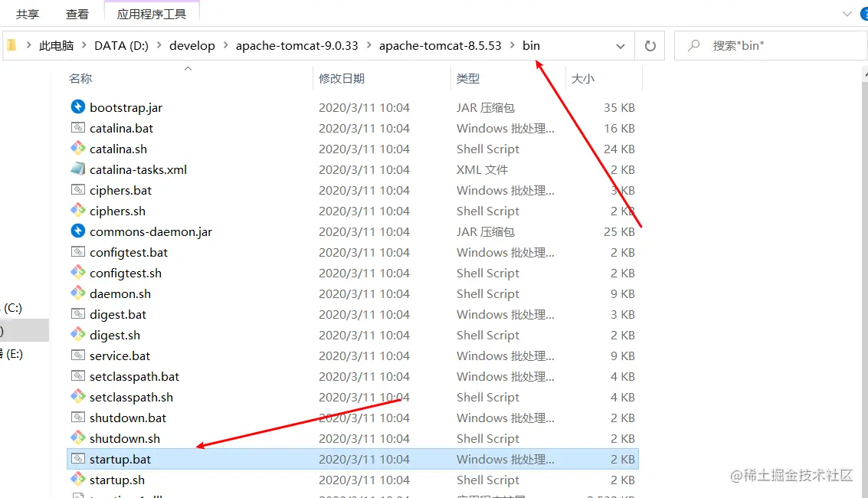Click XML 文件 type cell
This screenshot has height=498, width=868.
pyautogui.click(x=482, y=169)
